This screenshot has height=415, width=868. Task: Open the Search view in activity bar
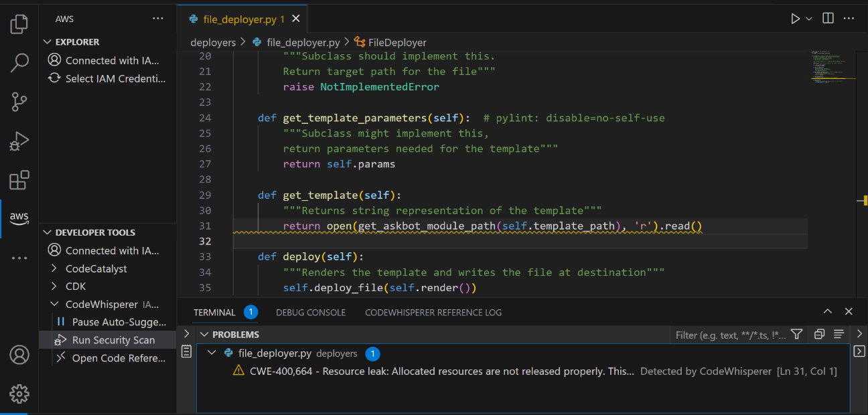tap(19, 64)
